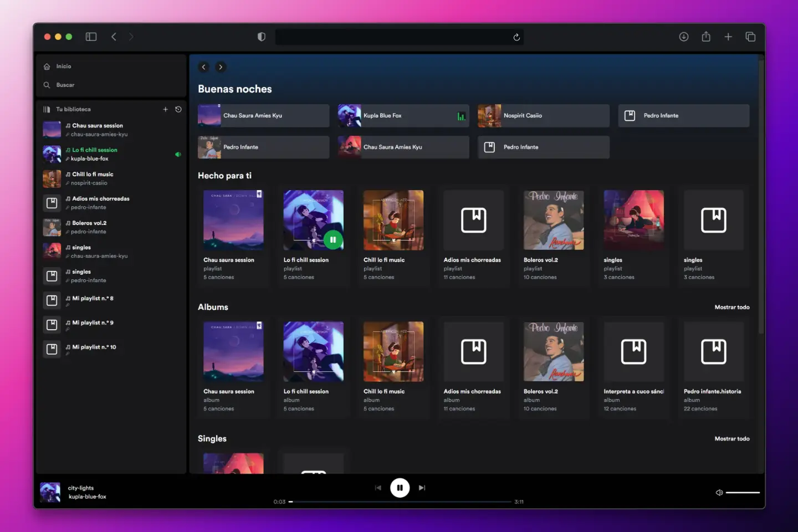This screenshot has width=798, height=532.
Task: Open second-row Chau Saura Amies Kyu shortcut
Action: pyautogui.click(x=403, y=147)
